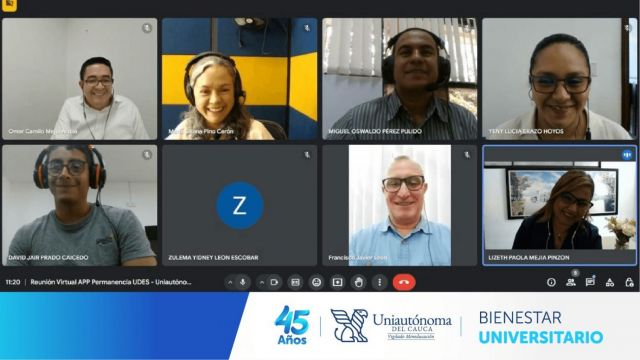Expand video settings chevron beside camera
Screen dimensions: 640x360
point(262,282)
